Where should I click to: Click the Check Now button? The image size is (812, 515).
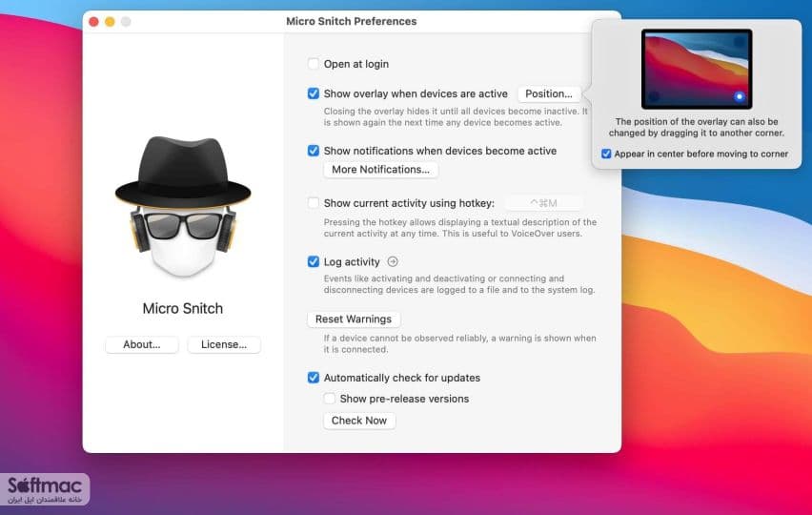pyautogui.click(x=359, y=421)
